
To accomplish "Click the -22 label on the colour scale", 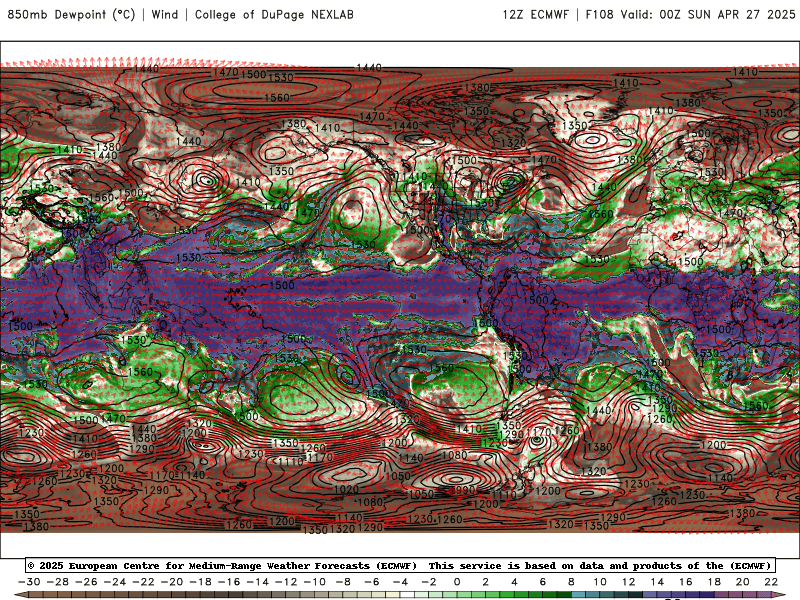I will (x=143, y=582).
